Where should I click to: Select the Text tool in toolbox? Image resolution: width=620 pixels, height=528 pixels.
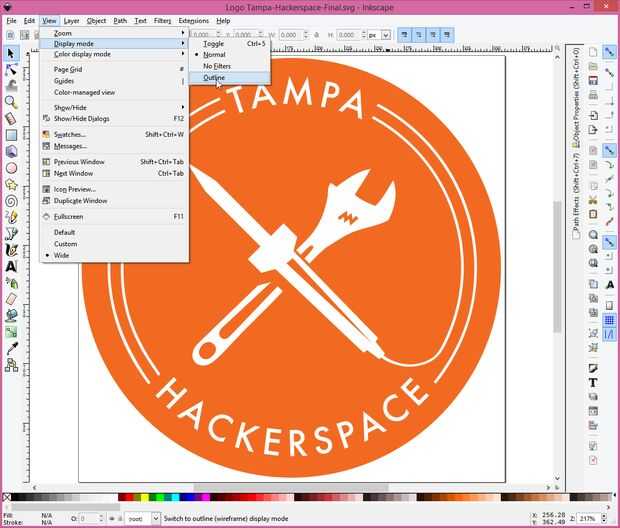tap(11, 266)
